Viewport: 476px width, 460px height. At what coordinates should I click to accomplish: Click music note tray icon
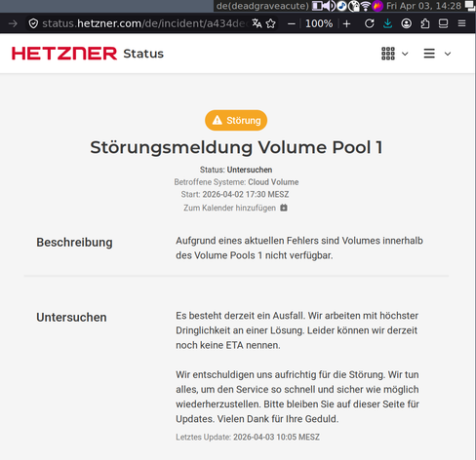coord(341,6)
